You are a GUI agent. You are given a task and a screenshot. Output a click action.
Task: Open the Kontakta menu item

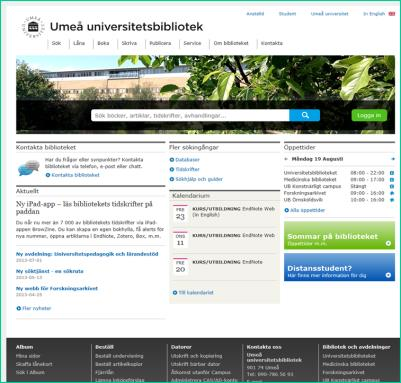tap(272, 43)
